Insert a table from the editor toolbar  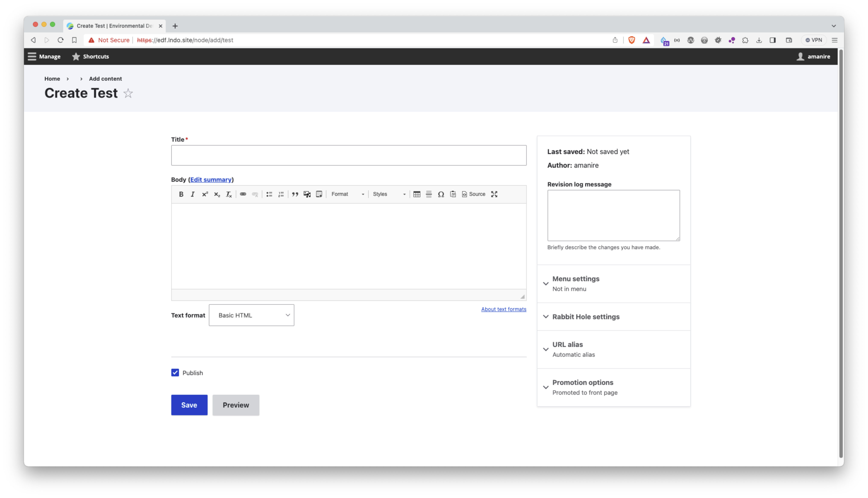click(417, 194)
